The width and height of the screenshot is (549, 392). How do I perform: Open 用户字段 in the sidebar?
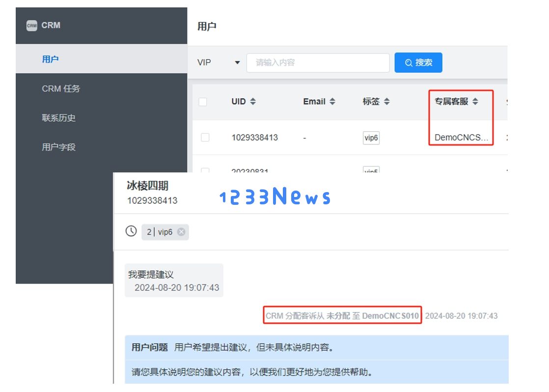click(x=102, y=147)
